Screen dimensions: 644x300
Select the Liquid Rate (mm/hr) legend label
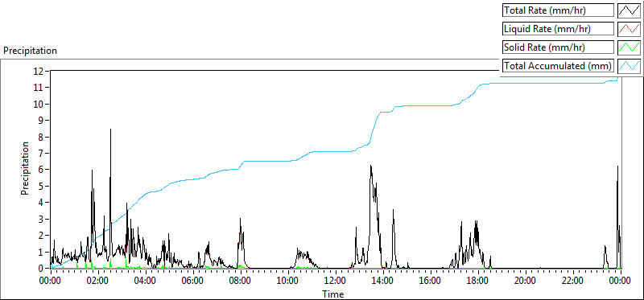click(x=558, y=29)
